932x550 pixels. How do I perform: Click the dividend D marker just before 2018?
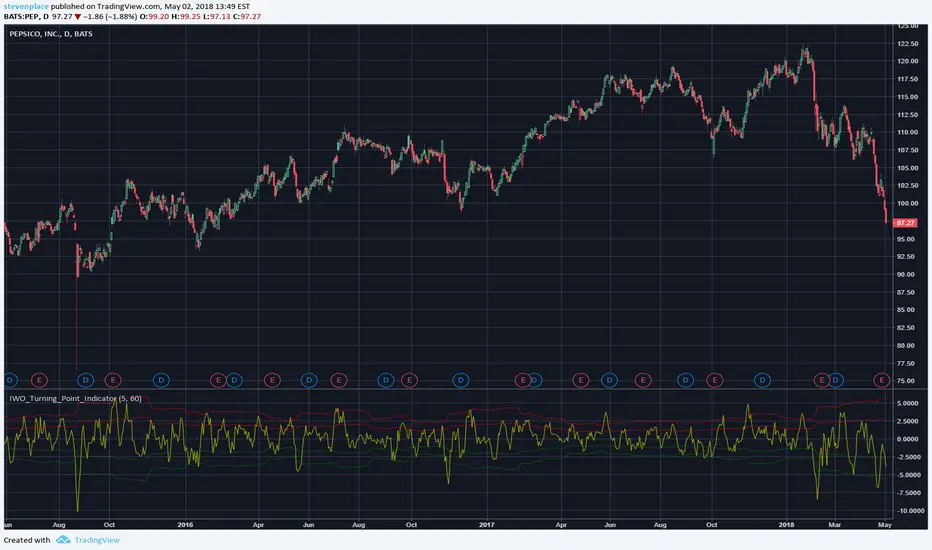762,380
